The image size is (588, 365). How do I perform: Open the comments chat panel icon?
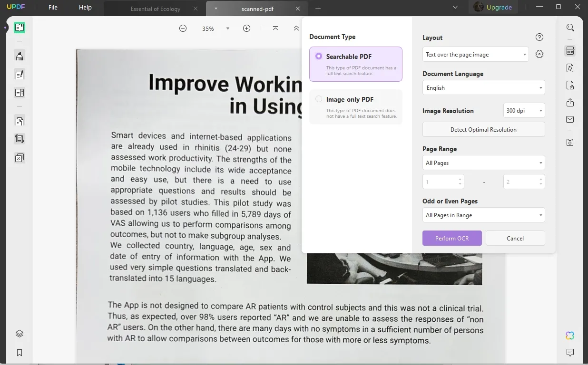pos(570,353)
